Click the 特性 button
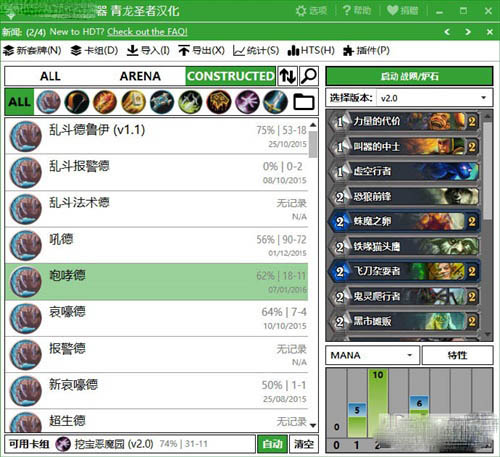This screenshot has height=457, width=500. click(x=458, y=355)
